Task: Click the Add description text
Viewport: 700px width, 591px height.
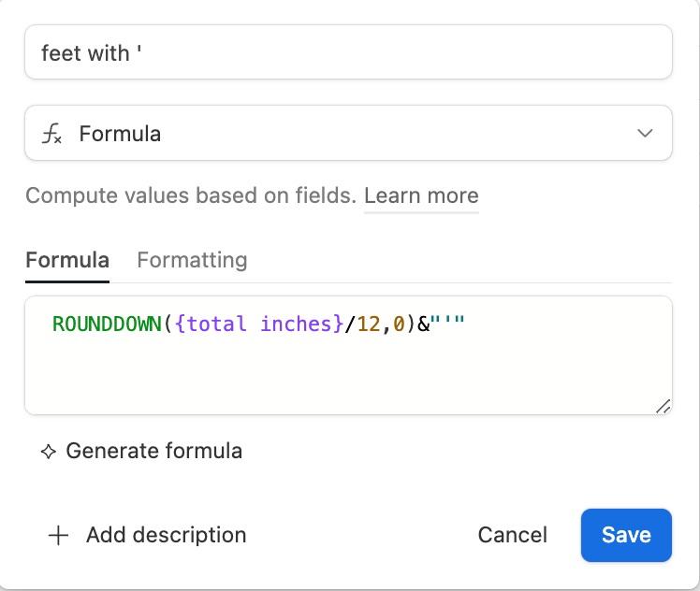Action: pos(166,535)
